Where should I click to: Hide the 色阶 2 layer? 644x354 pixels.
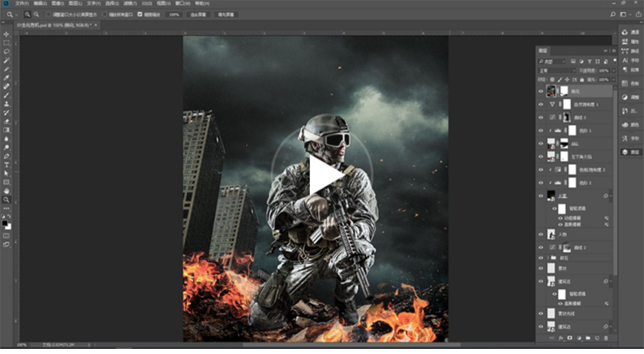click(x=541, y=183)
